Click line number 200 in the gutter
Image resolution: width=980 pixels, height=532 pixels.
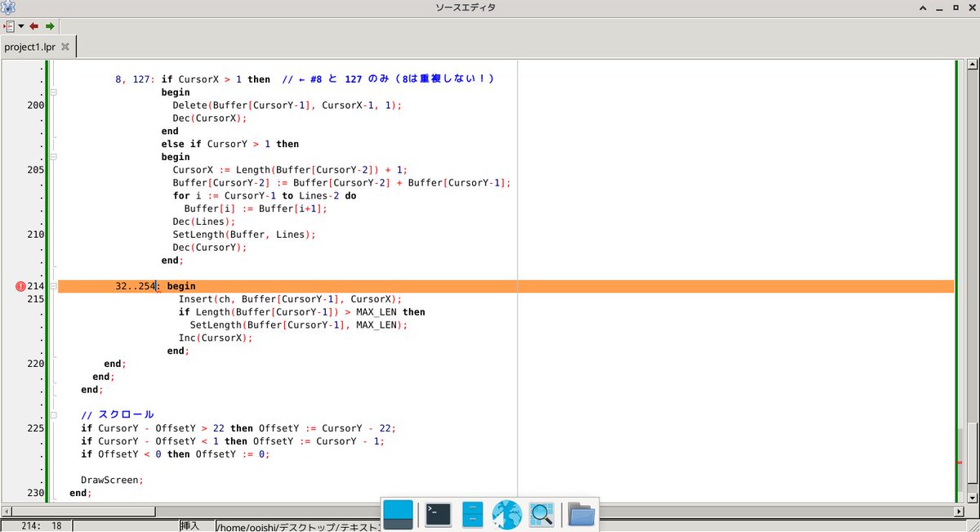click(x=35, y=105)
